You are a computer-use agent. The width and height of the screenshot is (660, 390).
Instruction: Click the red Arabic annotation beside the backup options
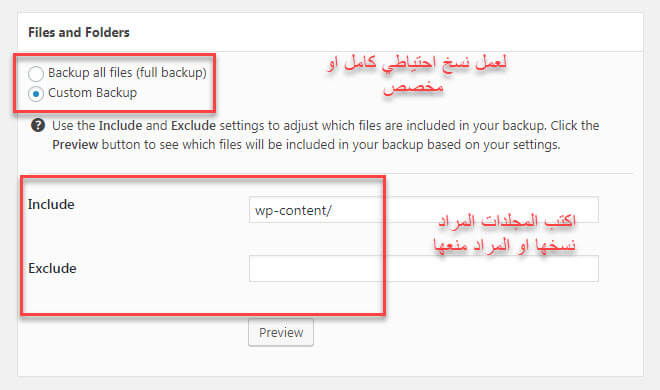point(418,74)
